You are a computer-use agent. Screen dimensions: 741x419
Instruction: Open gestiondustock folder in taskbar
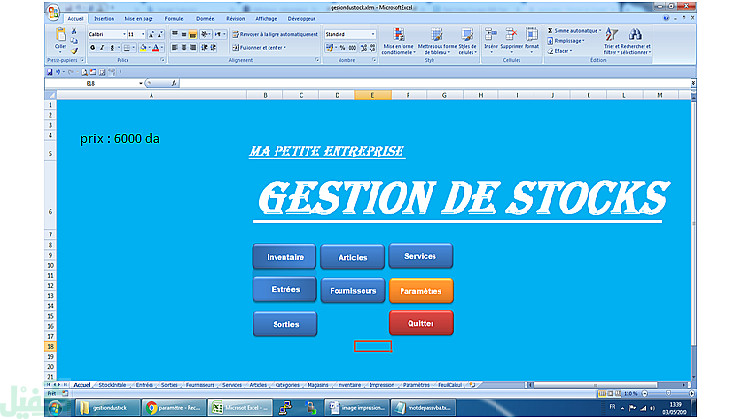(108, 408)
